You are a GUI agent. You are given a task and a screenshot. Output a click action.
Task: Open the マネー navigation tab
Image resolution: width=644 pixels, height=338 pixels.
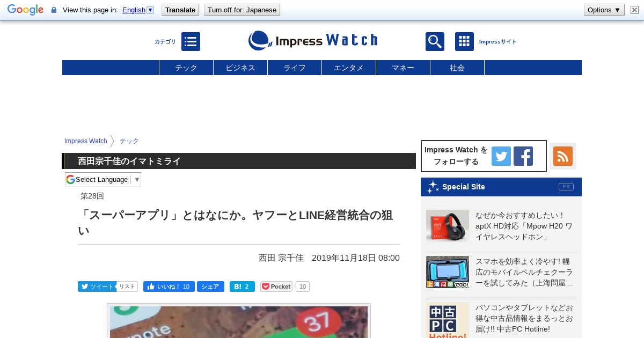[403, 68]
